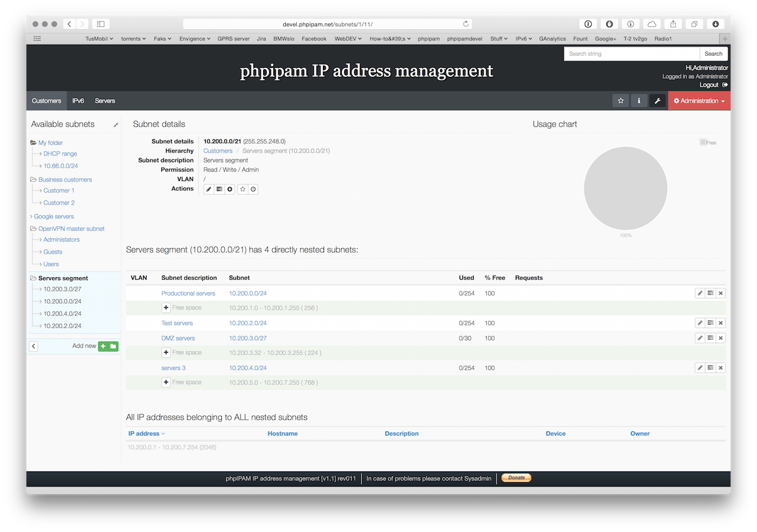Delete the Test servers subnet
Viewport: 757px width, 532px height.
(x=720, y=323)
